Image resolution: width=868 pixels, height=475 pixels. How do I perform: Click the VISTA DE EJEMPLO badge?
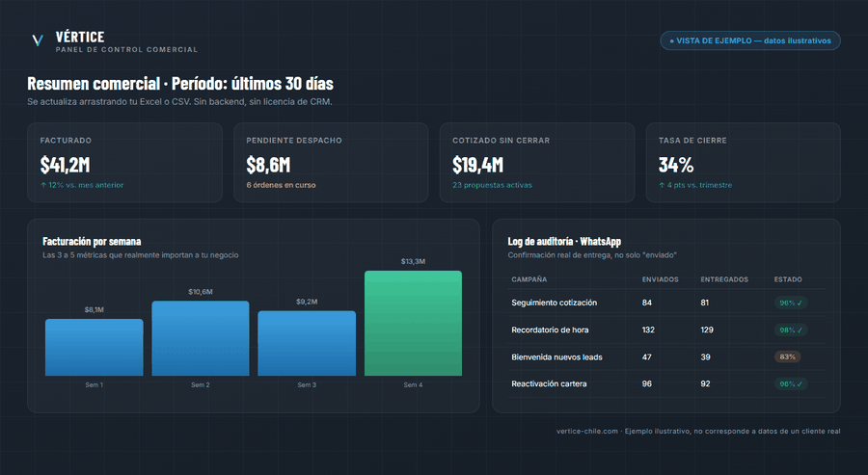(750, 40)
